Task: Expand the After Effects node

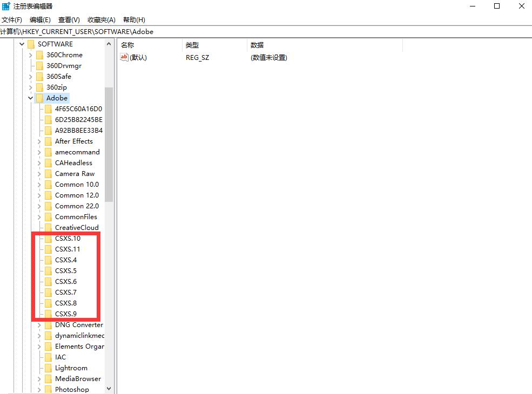Action: (38, 141)
